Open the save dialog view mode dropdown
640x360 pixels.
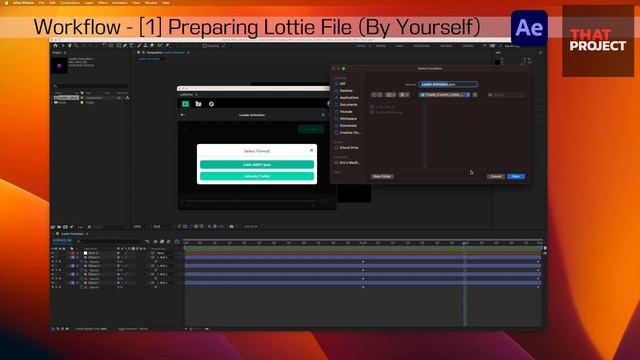pyautogui.click(x=391, y=95)
